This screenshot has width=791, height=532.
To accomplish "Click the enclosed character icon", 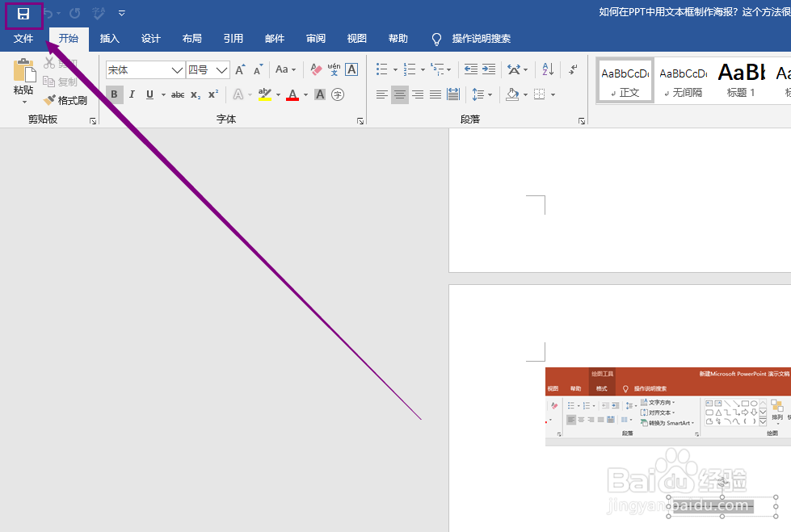I will [x=338, y=94].
